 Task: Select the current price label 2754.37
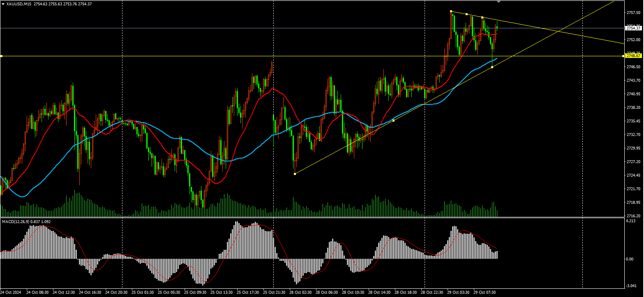tap(633, 28)
